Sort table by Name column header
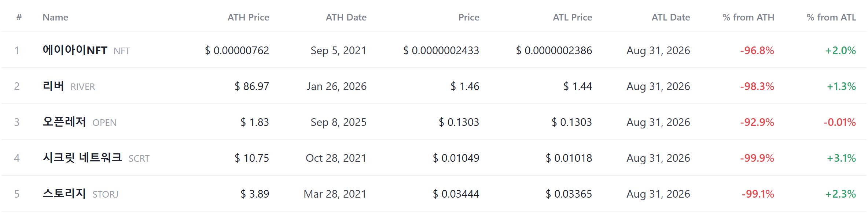The height and width of the screenshot is (213, 868). (55, 17)
